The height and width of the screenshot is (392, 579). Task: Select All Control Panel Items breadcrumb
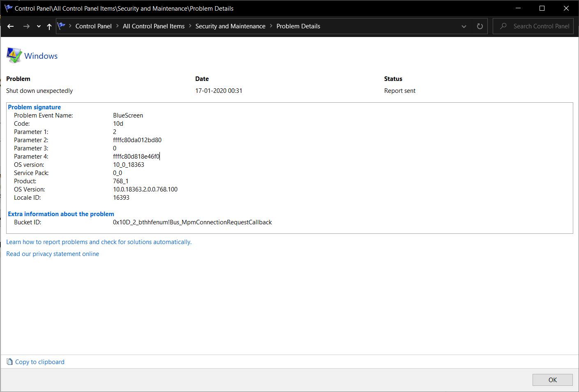(154, 26)
